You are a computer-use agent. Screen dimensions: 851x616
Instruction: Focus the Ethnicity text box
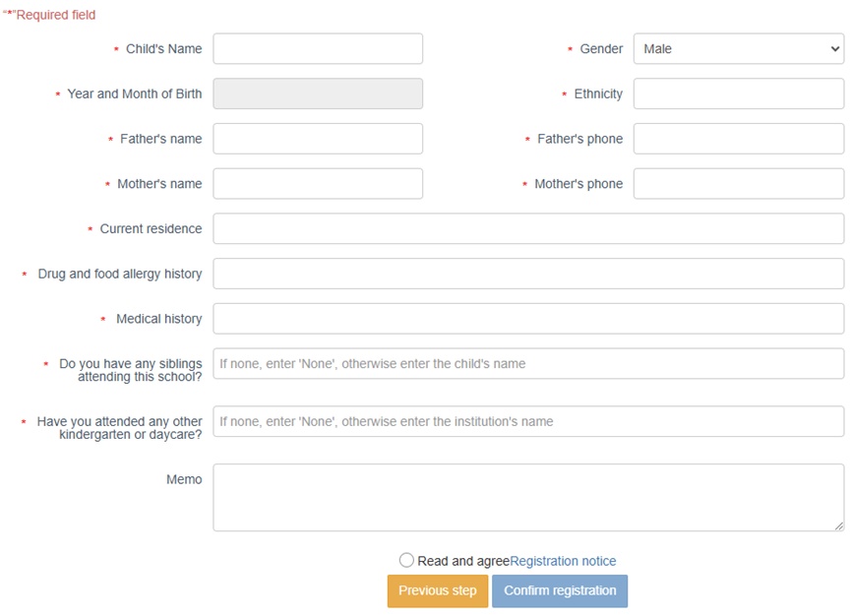click(x=738, y=94)
